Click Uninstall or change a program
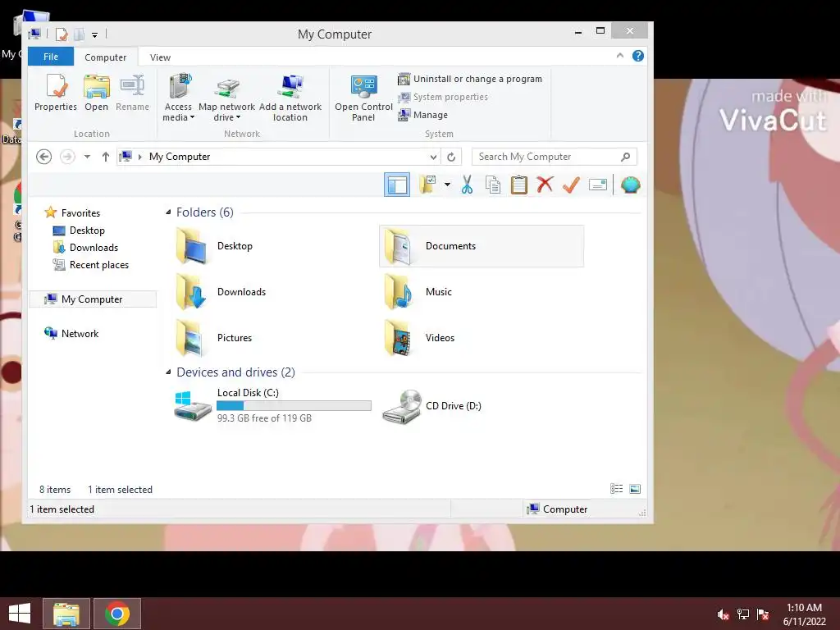Screen dimensions: 840x630 click(x=470, y=79)
